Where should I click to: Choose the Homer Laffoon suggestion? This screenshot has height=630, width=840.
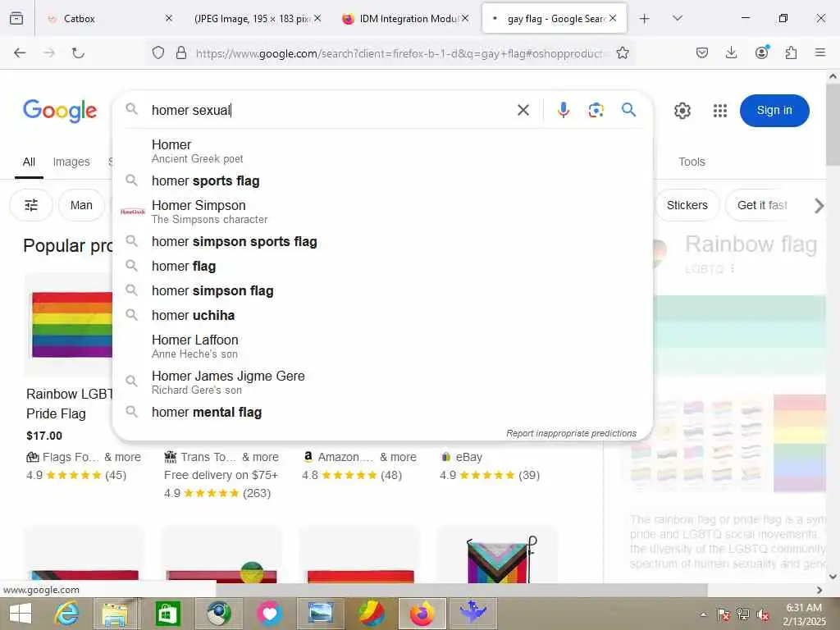(382, 346)
